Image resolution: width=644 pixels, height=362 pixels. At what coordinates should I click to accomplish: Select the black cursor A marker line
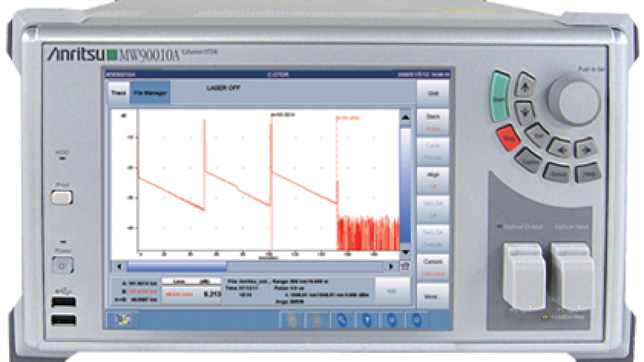(271, 182)
